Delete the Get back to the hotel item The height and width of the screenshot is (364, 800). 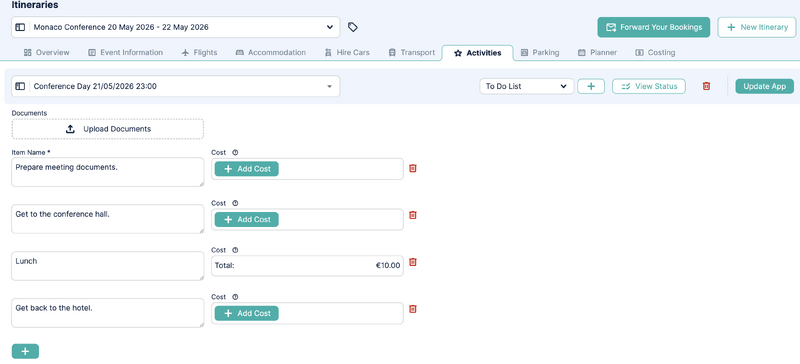pos(413,309)
